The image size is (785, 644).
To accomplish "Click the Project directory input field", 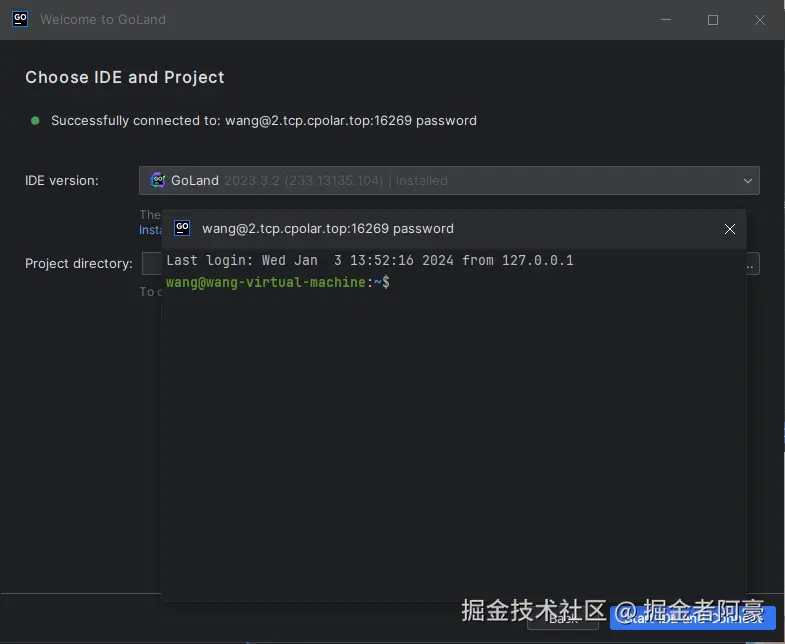I will pyautogui.click(x=152, y=263).
